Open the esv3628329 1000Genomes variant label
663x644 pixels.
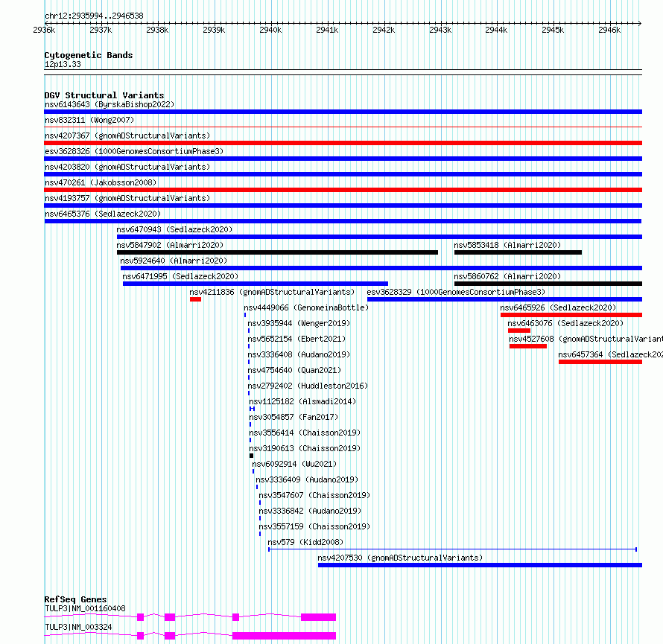[456, 292]
